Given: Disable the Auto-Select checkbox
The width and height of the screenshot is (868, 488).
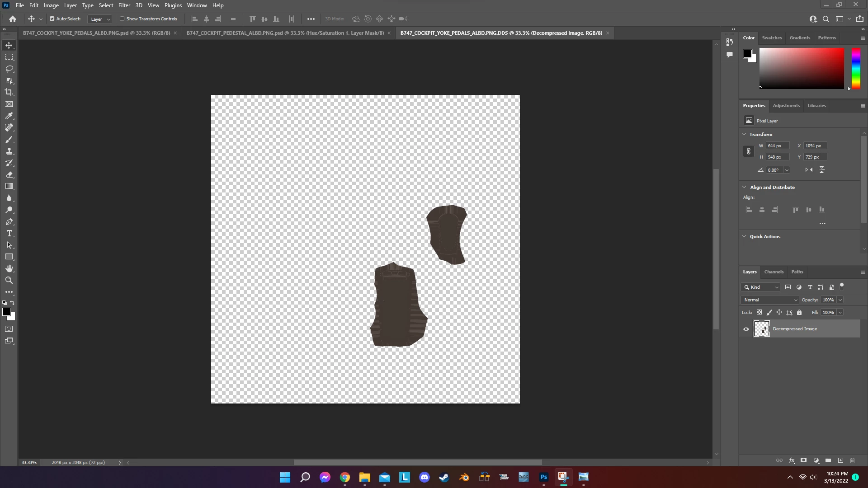Looking at the screenshot, I should click(52, 19).
